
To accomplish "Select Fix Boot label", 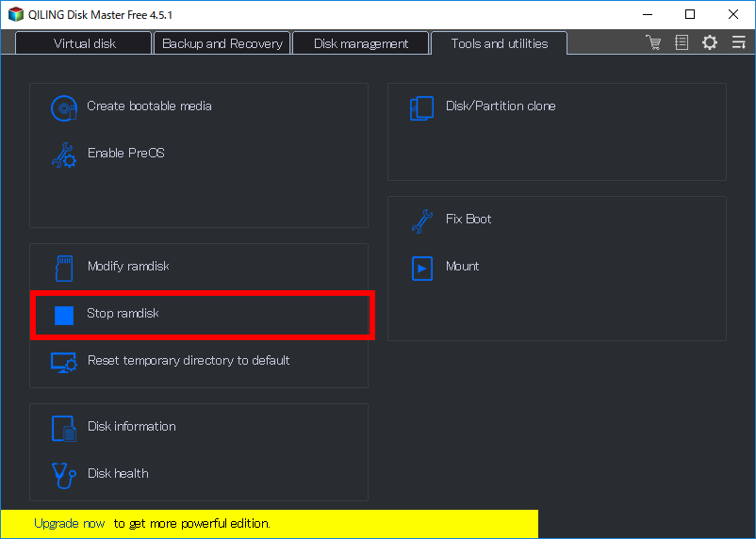I will (468, 219).
